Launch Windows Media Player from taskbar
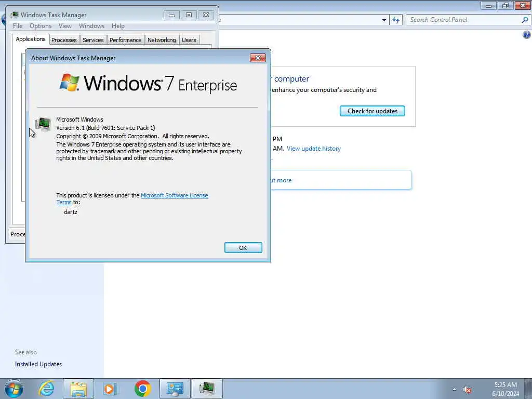This screenshot has width=532, height=399. (110, 389)
